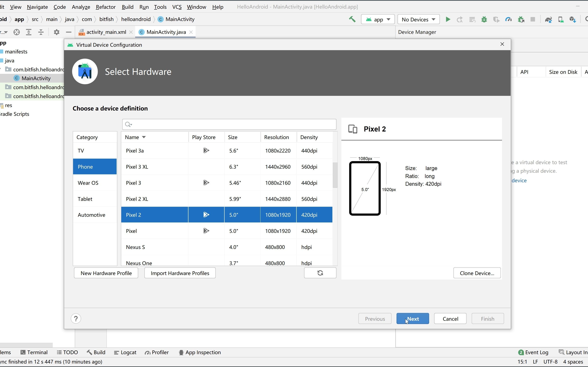The image size is (588, 367).
Task: Open the Refactor menu
Action: pyautogui.click(x=105, y=7)
